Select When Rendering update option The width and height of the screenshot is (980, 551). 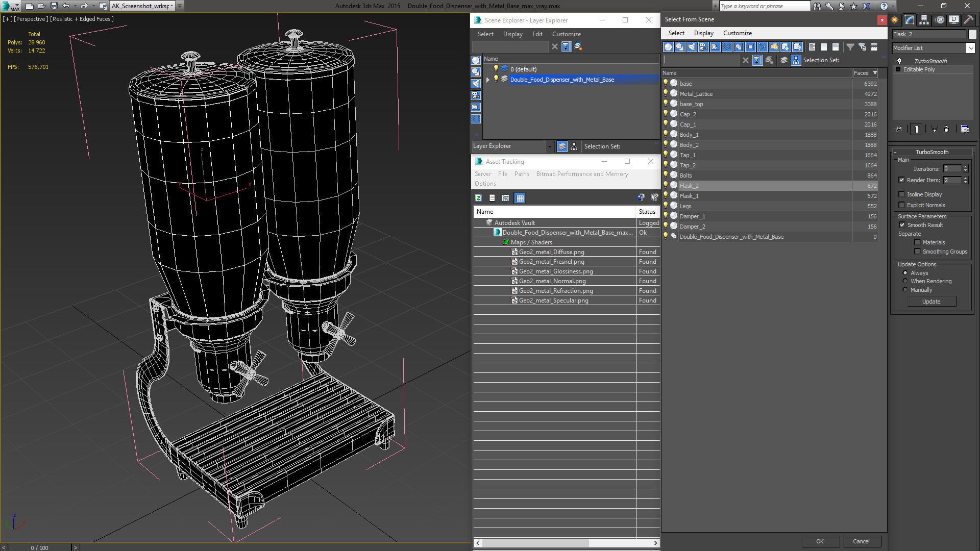click(x=905, y=281)
